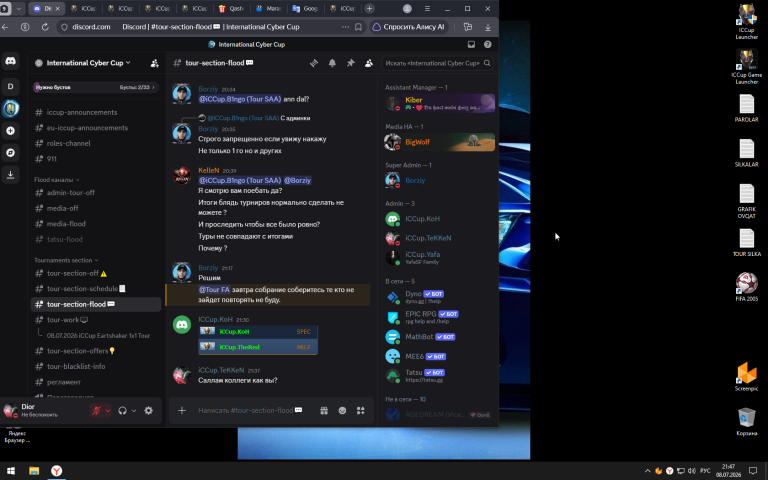
Task: Click the discord.com address bar
Action: [x=91, y=27]
